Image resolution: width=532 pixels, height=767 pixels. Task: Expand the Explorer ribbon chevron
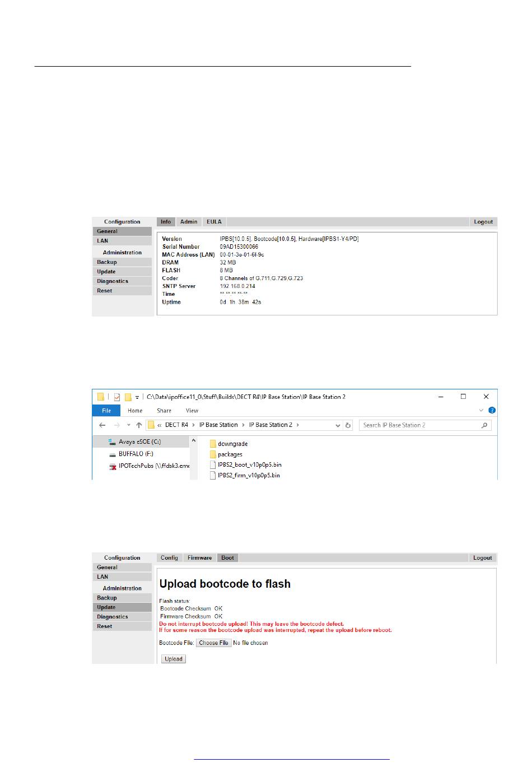point(480,411)
